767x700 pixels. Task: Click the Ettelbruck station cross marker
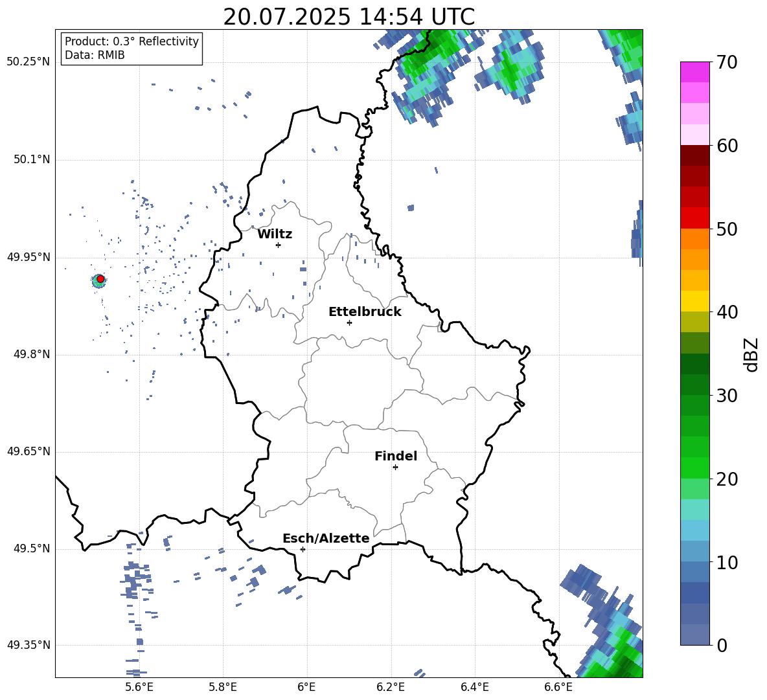[x=349, y=322]
